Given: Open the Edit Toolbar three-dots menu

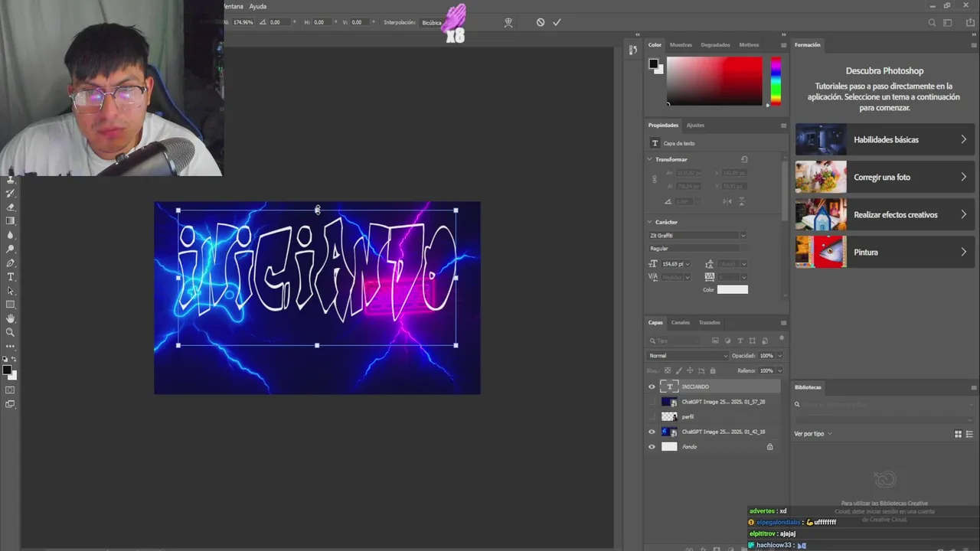Looking at the screenshot, I should click(x=11, y=346).
